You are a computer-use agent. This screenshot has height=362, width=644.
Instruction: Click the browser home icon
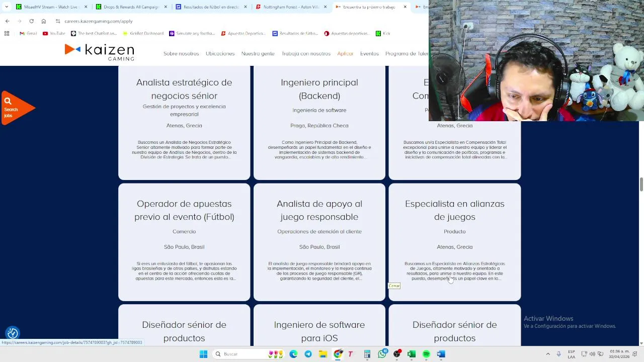tap(44, 21)
